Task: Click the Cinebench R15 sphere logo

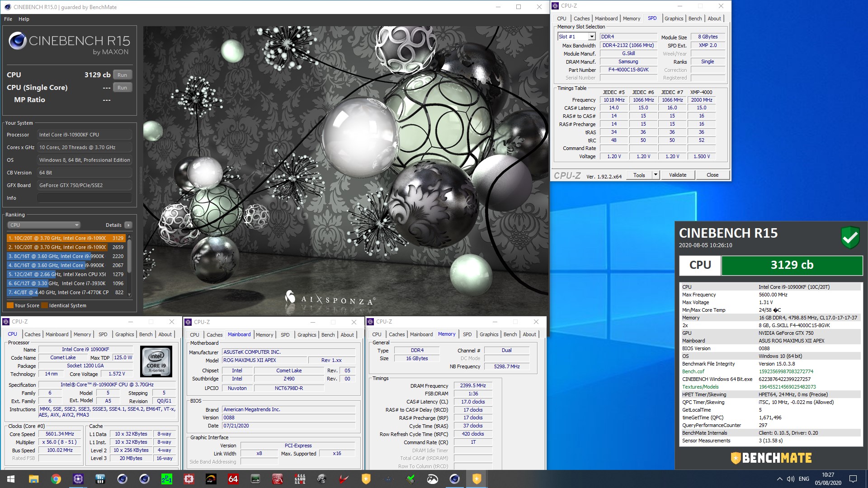Action: [17, 41]
